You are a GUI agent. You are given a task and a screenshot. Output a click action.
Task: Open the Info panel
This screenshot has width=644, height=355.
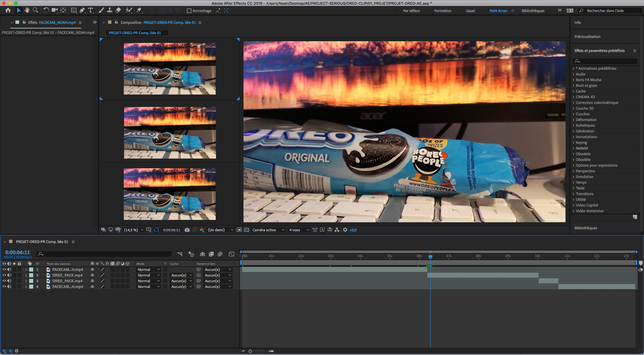[x=578, y=22]
